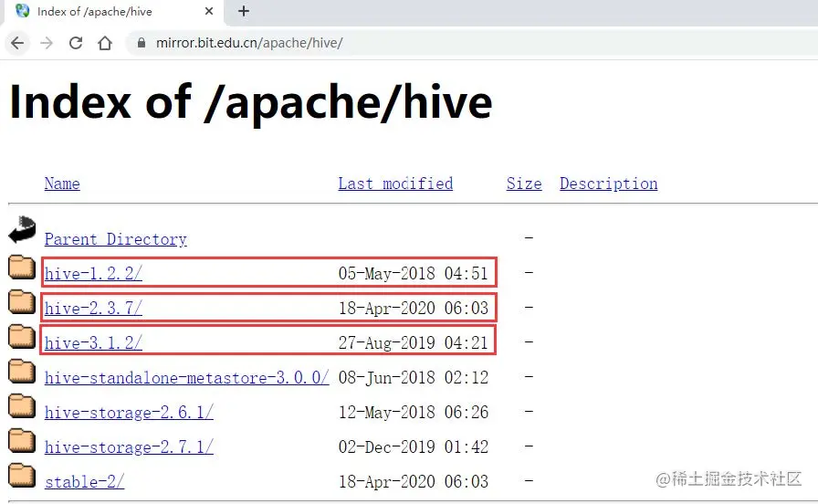This screenshot has width=818, height=504.
Task: Sort listing by the Description link
Action: pos(609,184)
